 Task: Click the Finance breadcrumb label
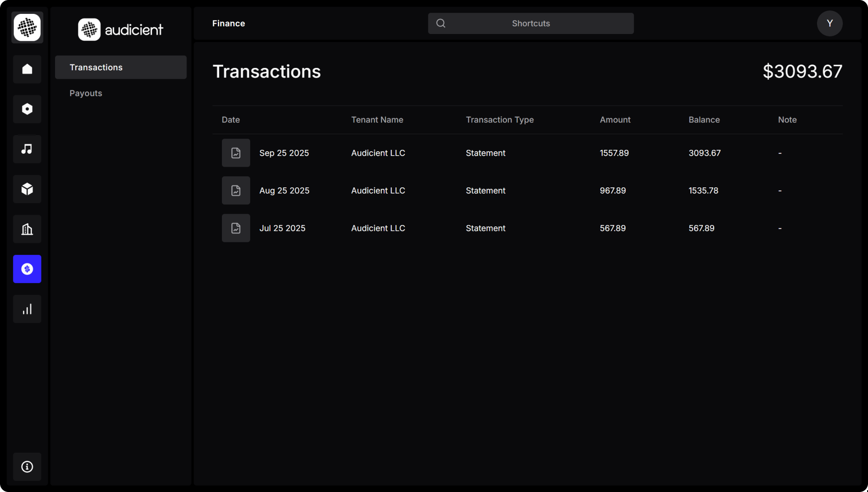tap(228, 23)
